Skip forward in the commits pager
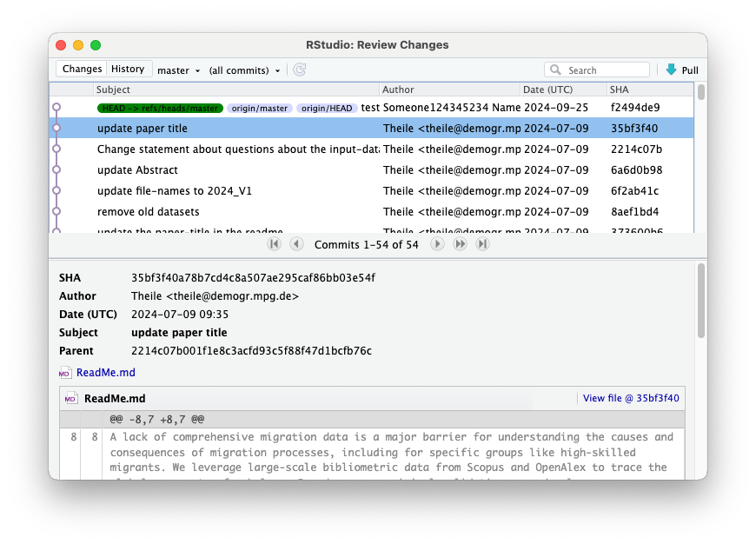Image resolution: width=756 pixels, height=544 pixels. pos(460,244)
